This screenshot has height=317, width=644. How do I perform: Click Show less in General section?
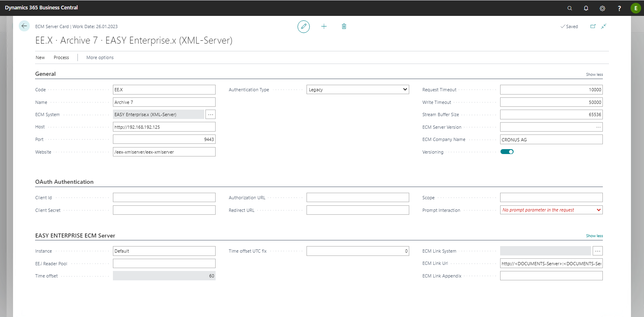(594, 75)
